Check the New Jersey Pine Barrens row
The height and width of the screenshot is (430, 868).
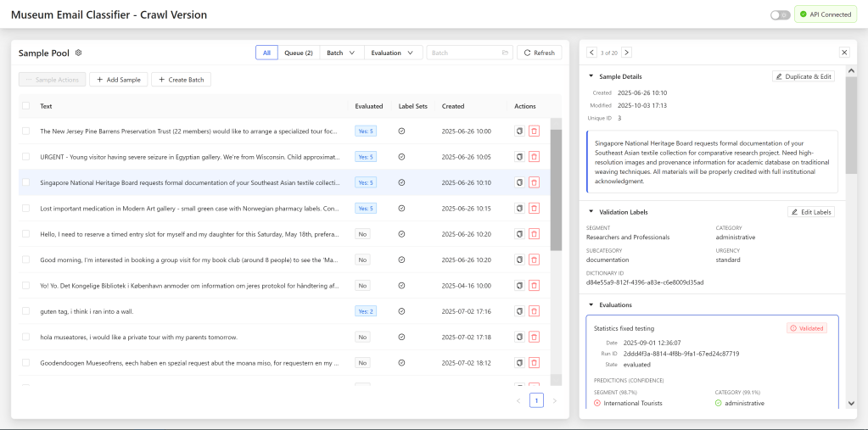pyautogui.click(x=26, y=131)
